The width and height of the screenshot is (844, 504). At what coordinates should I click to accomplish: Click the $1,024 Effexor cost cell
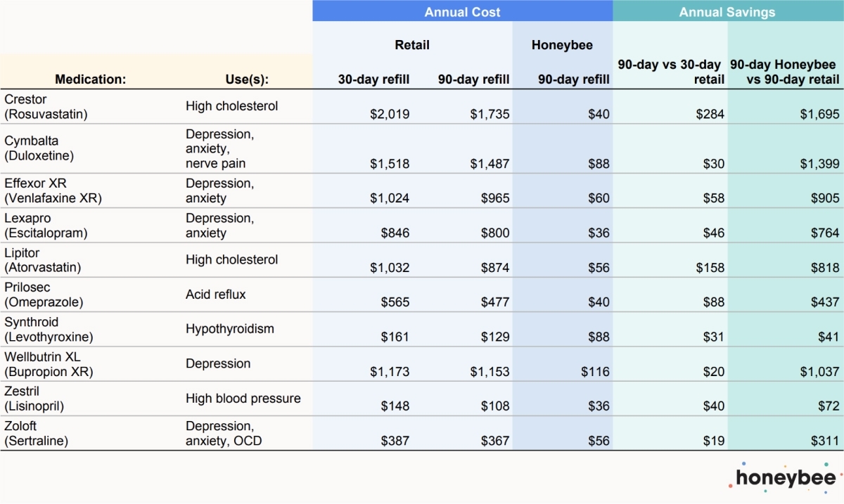pos(390,198)
